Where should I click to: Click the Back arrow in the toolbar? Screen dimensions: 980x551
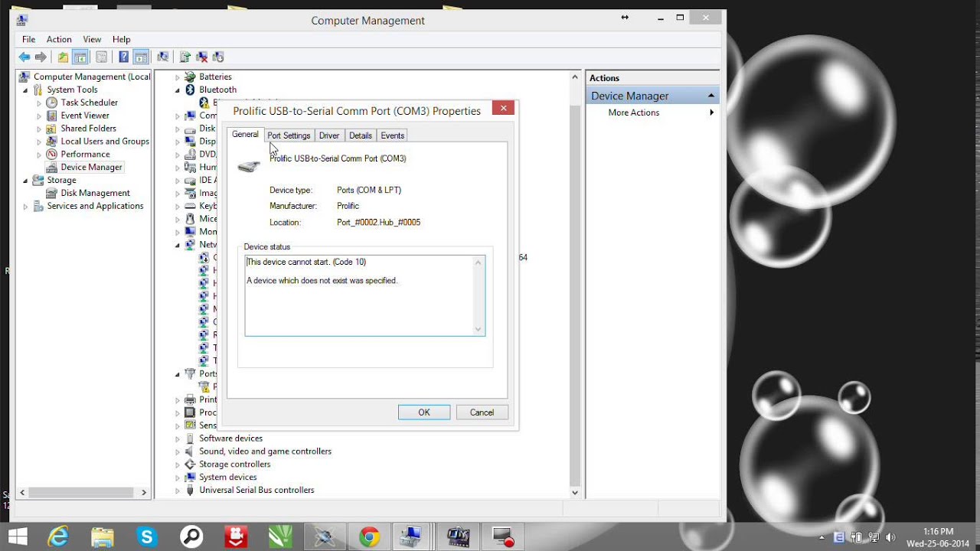point(24,57)
